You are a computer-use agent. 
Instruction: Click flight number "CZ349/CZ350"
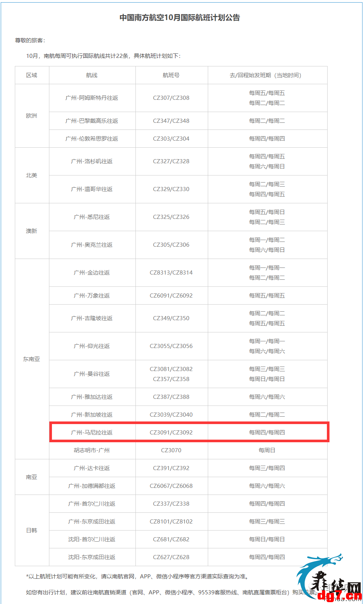pos(171,318)
